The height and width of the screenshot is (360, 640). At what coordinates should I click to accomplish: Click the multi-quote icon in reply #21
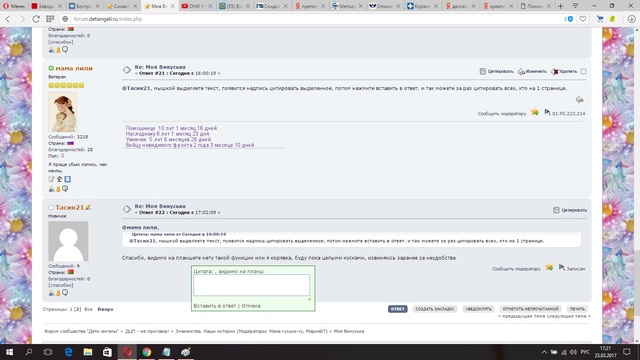(x=579, y=99)
